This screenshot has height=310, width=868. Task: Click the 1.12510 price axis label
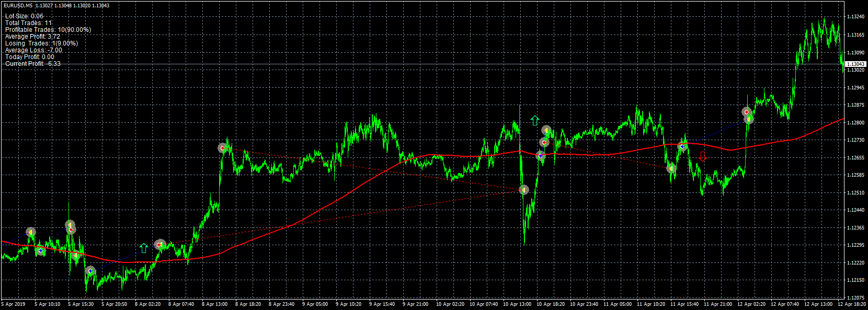tap(855, 193)
